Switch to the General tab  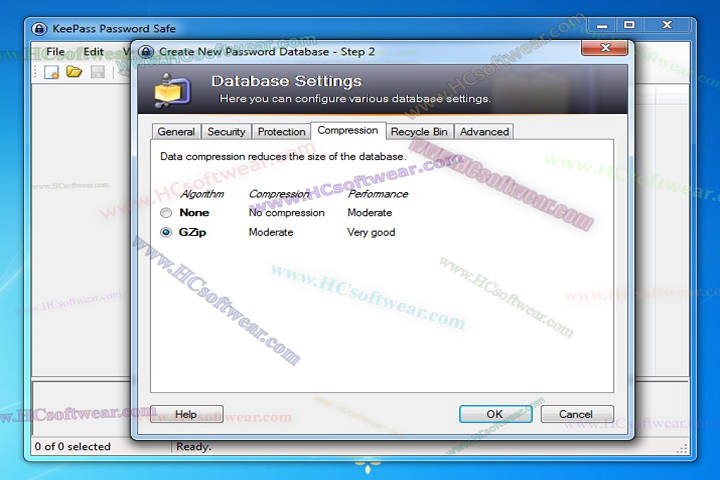176,132
